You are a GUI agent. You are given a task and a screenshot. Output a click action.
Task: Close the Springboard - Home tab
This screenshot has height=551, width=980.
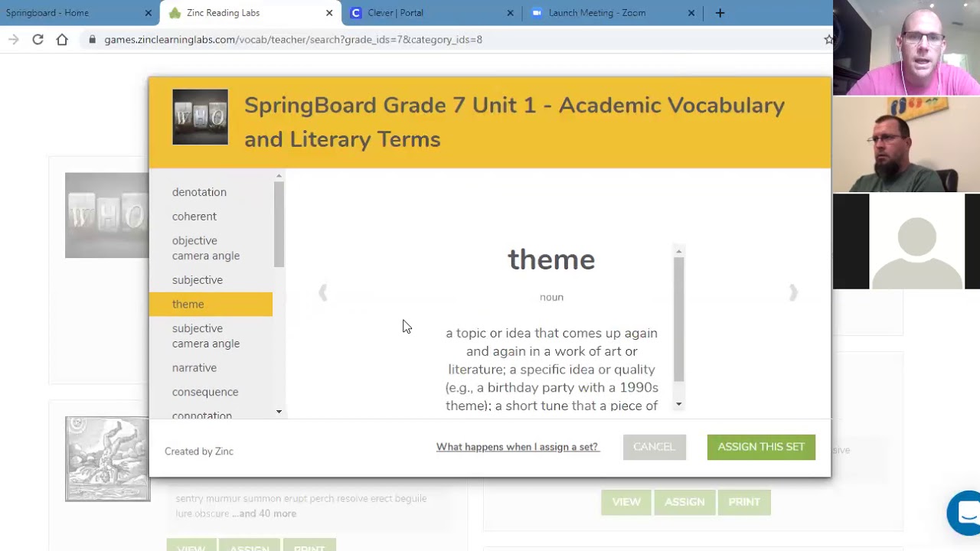click(x=149, y=13)
